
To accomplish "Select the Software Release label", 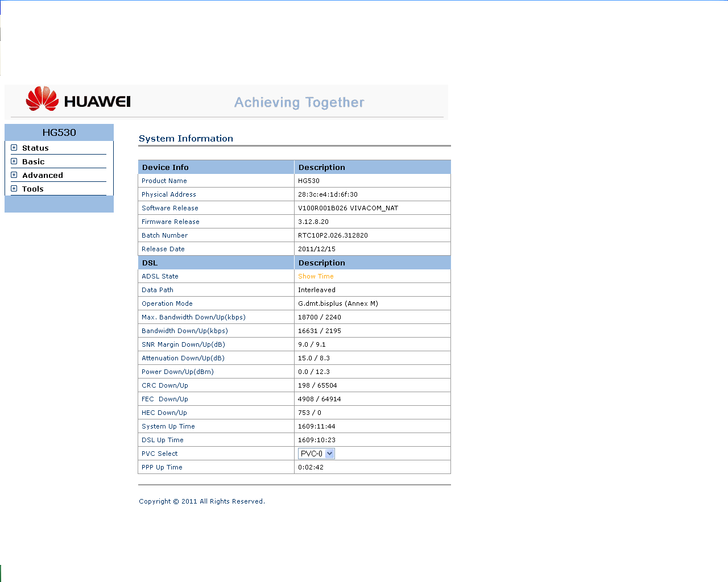I will pyautogui.click(x=170, y=208).
